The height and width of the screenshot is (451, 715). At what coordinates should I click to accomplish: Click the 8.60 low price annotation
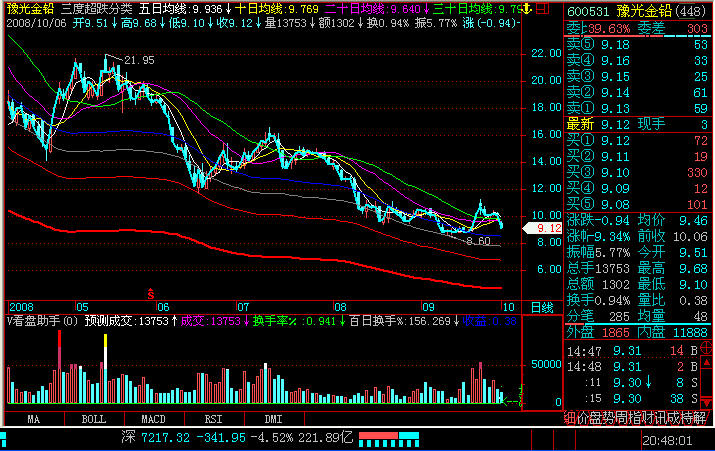478,241
